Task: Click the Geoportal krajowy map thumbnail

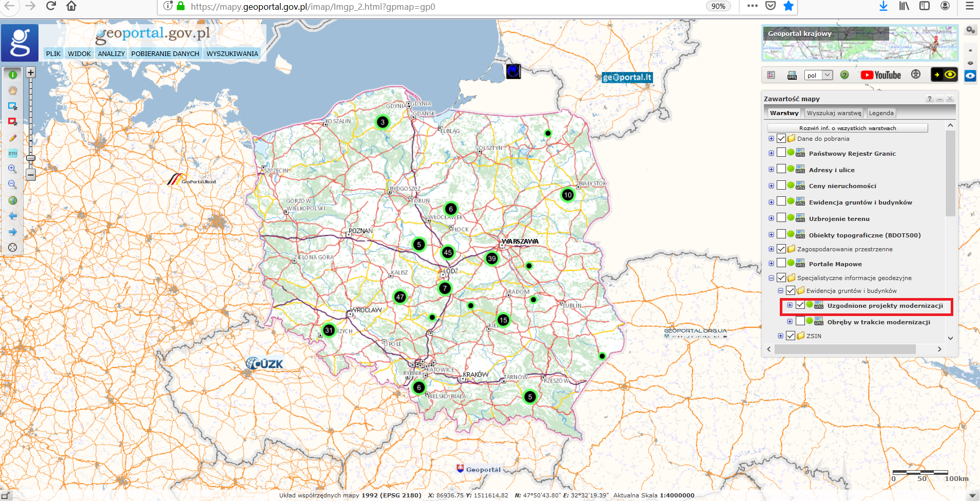Action: (859, 43)
